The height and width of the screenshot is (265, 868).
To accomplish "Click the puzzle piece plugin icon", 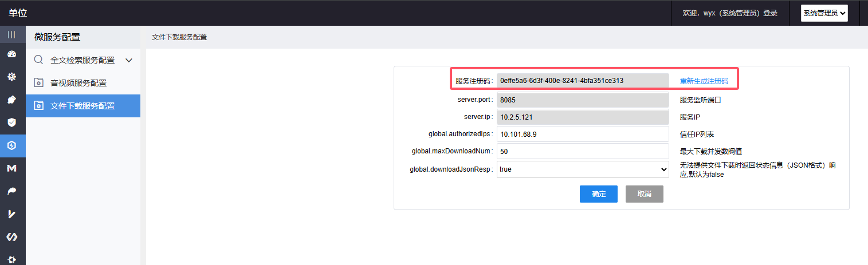I will pyautogui.click(x=11, y=100).
